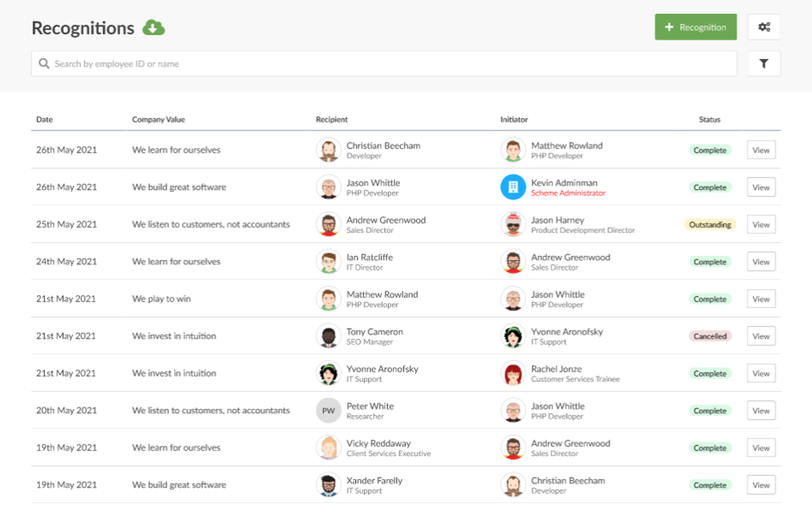The width and height of the screenshot is (812, 506).
Task: View Christian Beecham's 26th May recognition
Action: [x=761, y=150]
